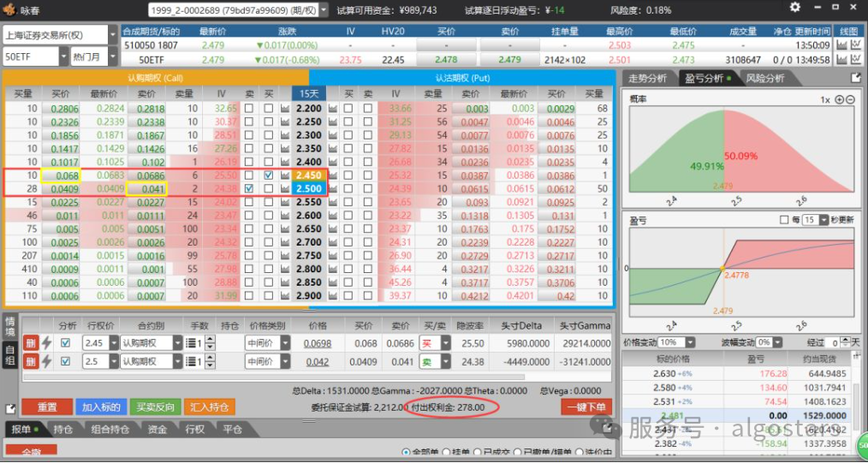This screenshot has width=868, height=463.
Task: Open the 波幅变动 0% dropdown
Action: 778,342
